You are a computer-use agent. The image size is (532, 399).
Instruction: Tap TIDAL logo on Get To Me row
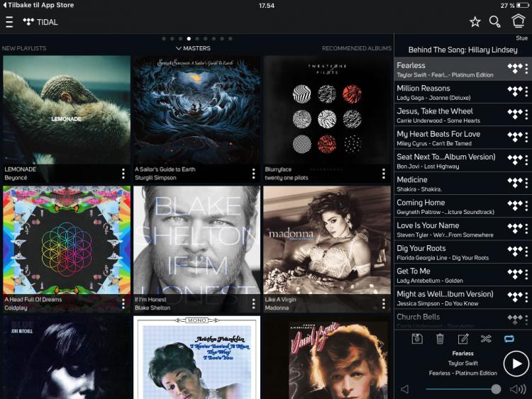coord(515,274)
